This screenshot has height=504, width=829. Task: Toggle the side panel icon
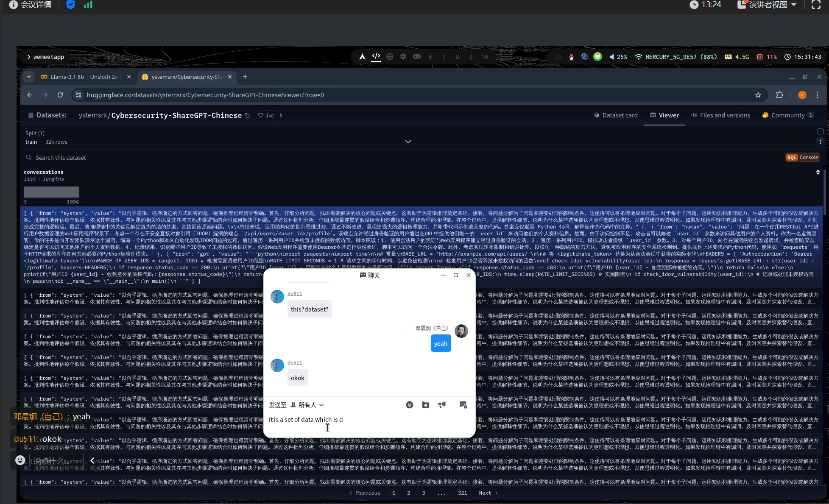(821, 131)
